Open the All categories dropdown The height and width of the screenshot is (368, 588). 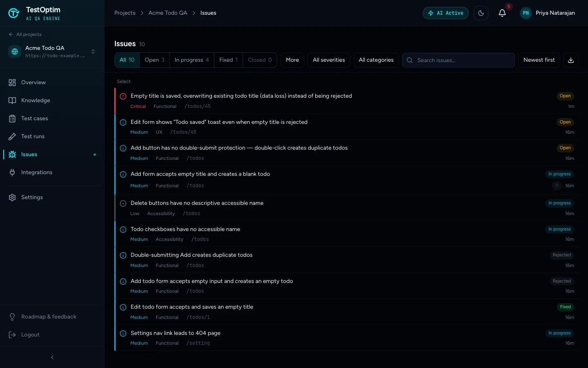click(376, 60)
